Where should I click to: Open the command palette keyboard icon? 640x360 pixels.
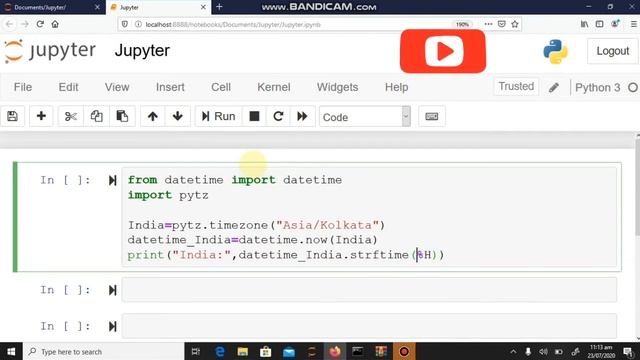pyautogui.click(x=431, y=117)
